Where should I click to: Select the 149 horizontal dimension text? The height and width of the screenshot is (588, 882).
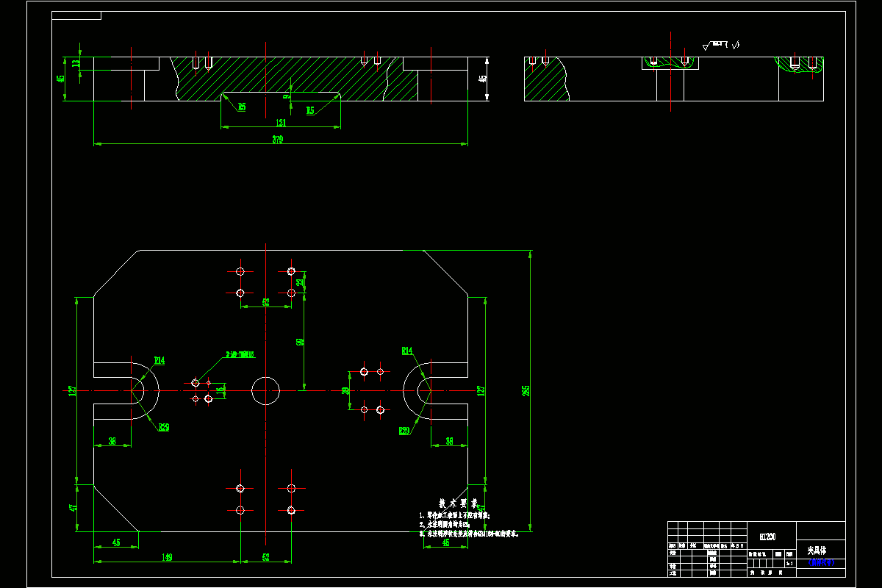click(x=167, y=558)
